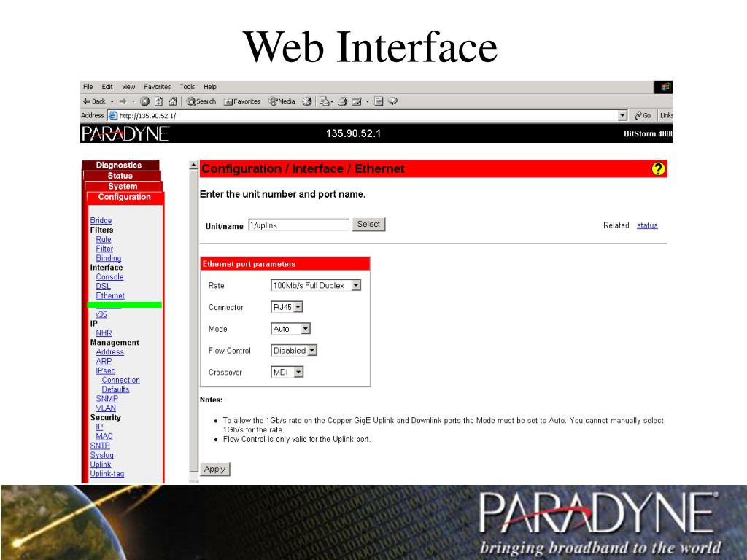Screen dimensions: 747x560
Task: Click the Apply button
Action: [x=215, y=469]
